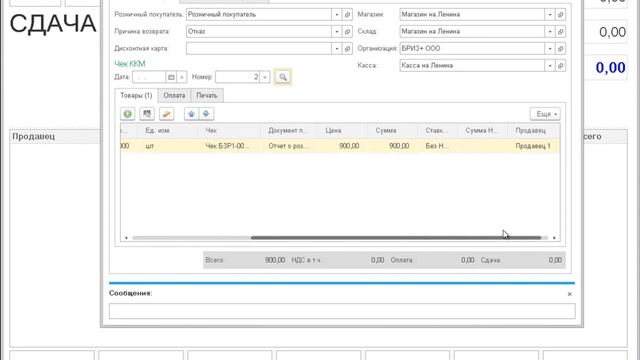Viewport: 640px width, 360px height.
Task: Open linked Склад record icon
Action: [560, 31]
